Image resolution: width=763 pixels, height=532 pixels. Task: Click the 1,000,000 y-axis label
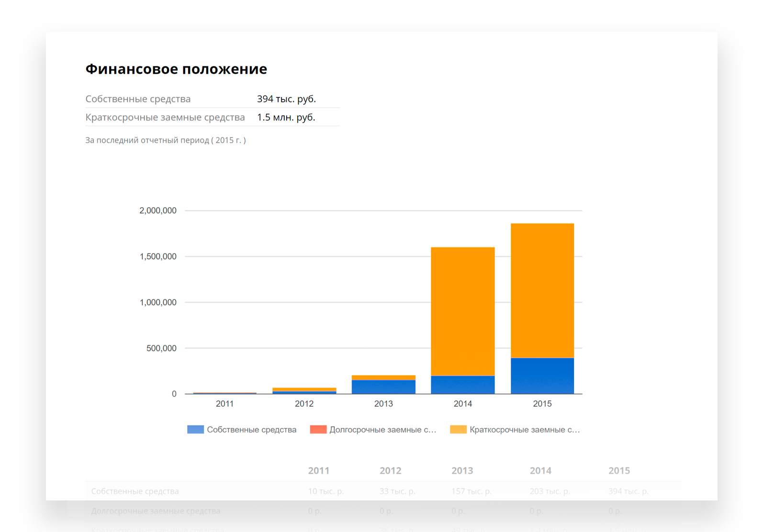[x=158, y=302]
